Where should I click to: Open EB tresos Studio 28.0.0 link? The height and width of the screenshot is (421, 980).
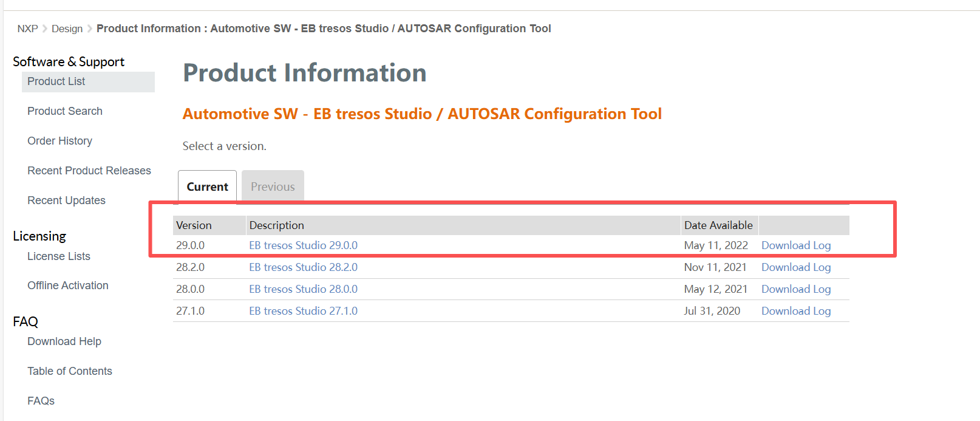303,289
